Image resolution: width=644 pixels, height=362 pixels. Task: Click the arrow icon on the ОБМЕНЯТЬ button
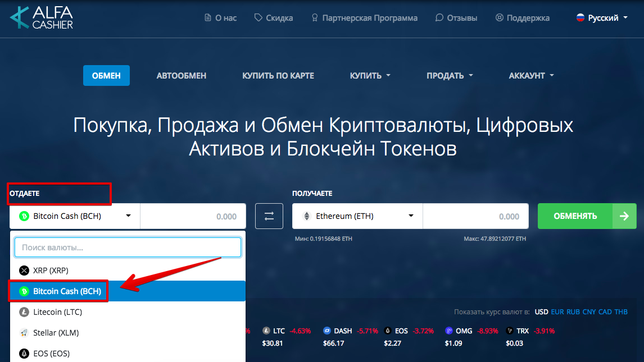(624, 216)
